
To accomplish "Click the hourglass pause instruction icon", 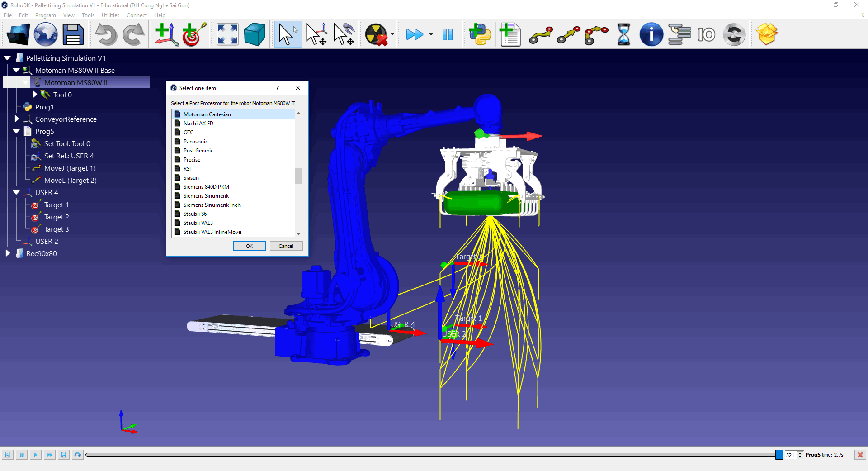I will click(x=623, y=34).
